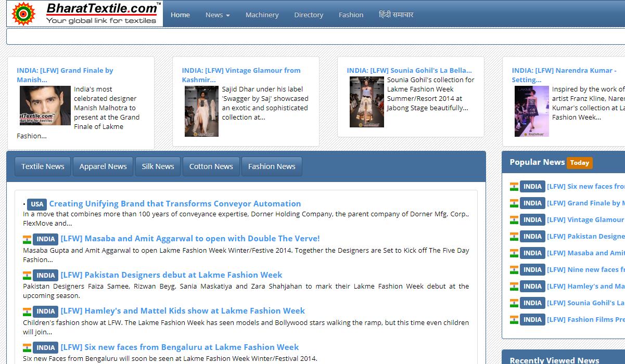Open 'Masaba and Amit Aggarwal' article

(190, 239)
